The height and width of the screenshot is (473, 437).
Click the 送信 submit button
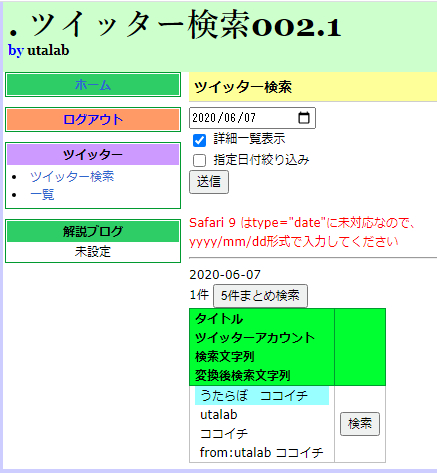click(x=209, y=182)
